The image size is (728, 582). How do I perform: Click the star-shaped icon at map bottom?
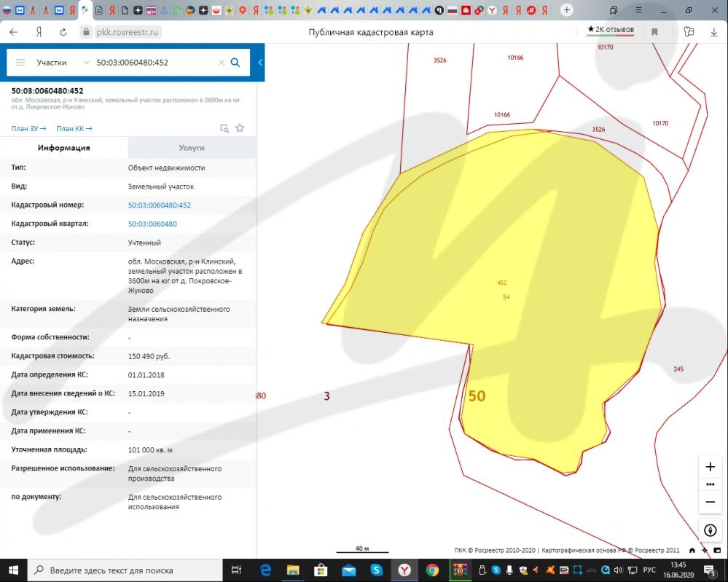[705, 551]
